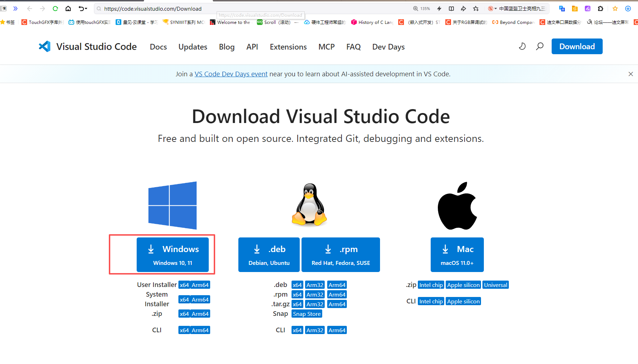
Task: Open the split-screen reading icon in the toolbar
Action: [x=451, y=9]
